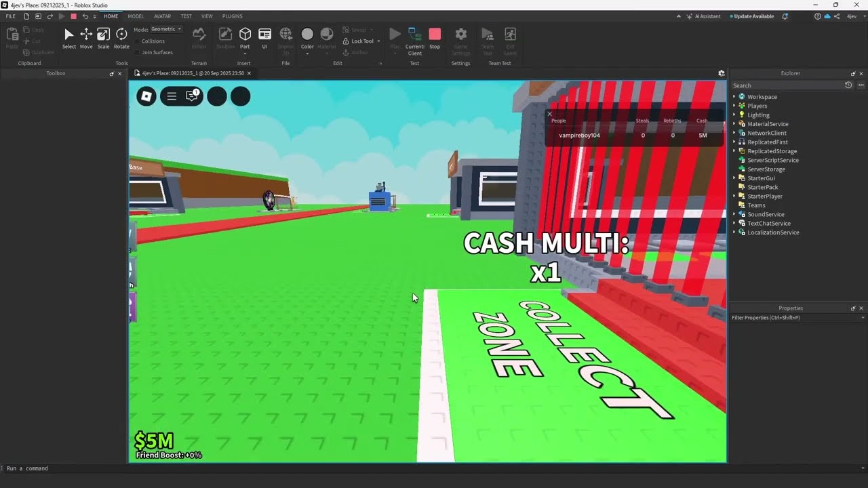Select LocalizationService in the Explorer

tap(773, 232)
